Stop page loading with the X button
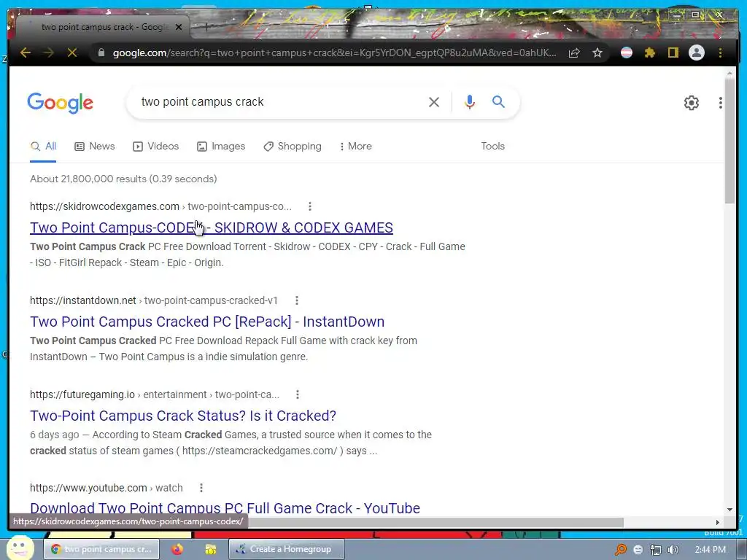747x560 pixels. pyautogui.click(x=72, y=52)
